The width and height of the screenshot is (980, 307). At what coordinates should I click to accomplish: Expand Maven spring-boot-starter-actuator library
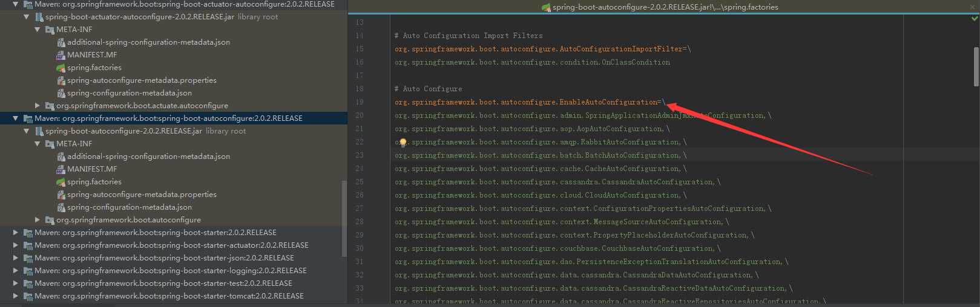click(16, 245)
